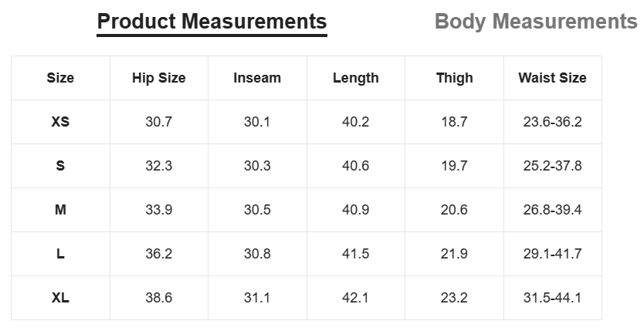This screenshot has height=331, width=644.
Task: Select the S size row label
Action: (x=60, y=166)
